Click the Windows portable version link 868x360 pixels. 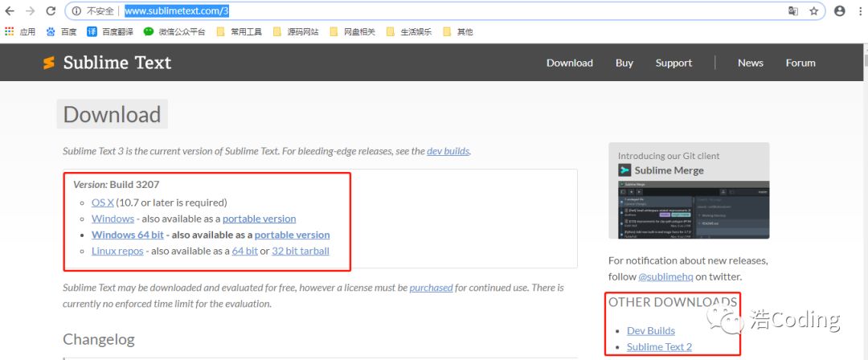point(259,219)
